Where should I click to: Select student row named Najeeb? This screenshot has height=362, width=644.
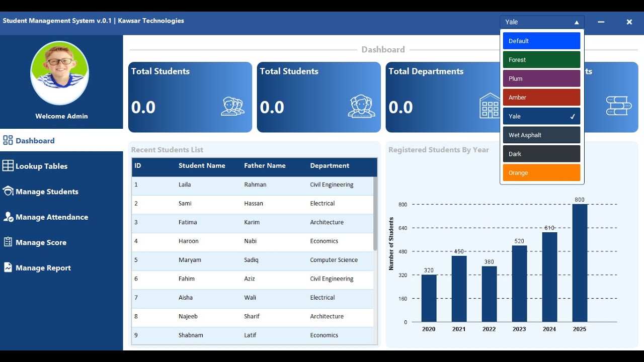(253, 317)
